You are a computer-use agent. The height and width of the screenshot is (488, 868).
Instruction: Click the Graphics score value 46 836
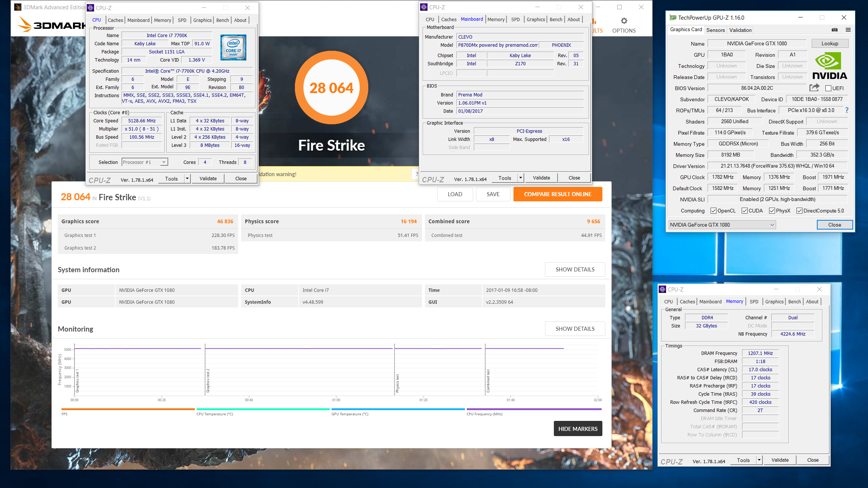[225, 221]
